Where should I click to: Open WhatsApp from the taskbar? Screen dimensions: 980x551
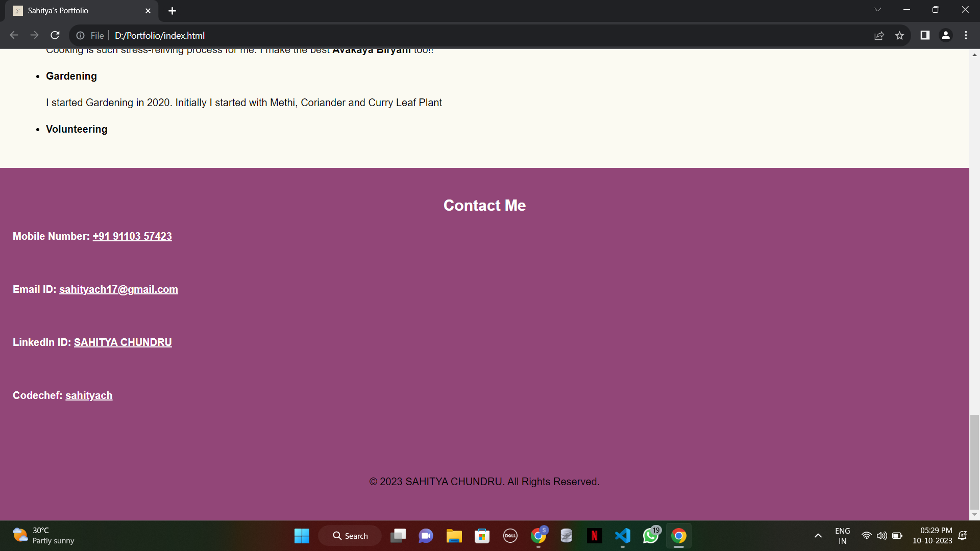(650, 536)
